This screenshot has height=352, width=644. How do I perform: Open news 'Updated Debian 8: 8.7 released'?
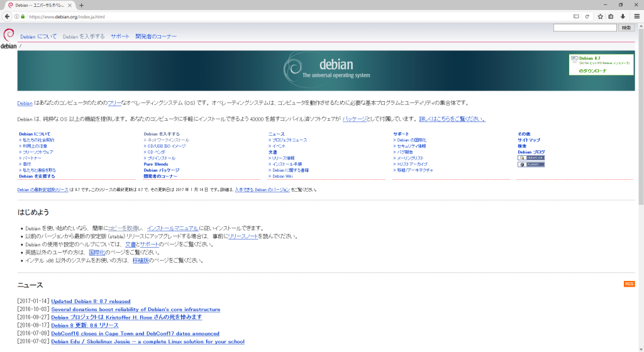click(91, 301)
